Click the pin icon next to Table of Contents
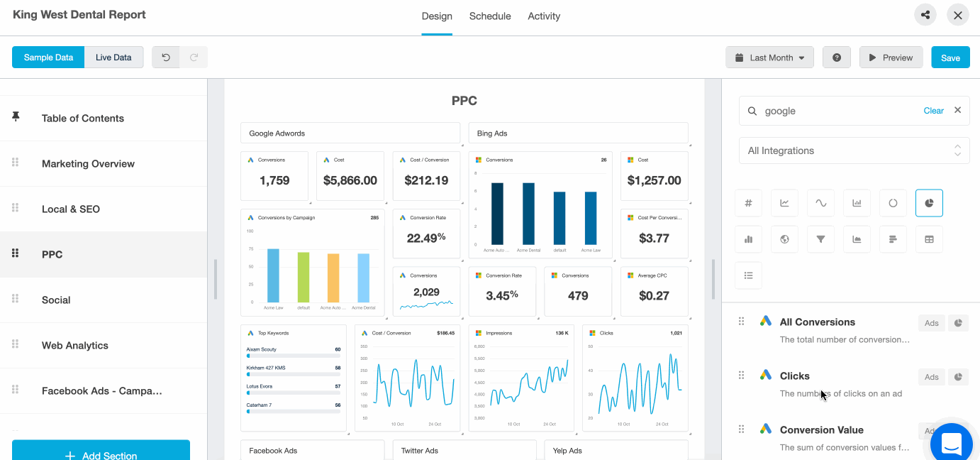 (x=16, y=117)
